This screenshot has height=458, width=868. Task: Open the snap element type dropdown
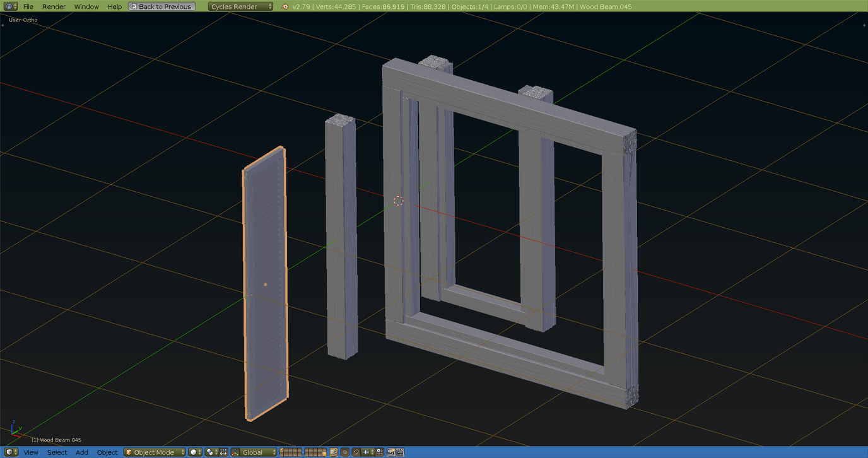point(368,452)
